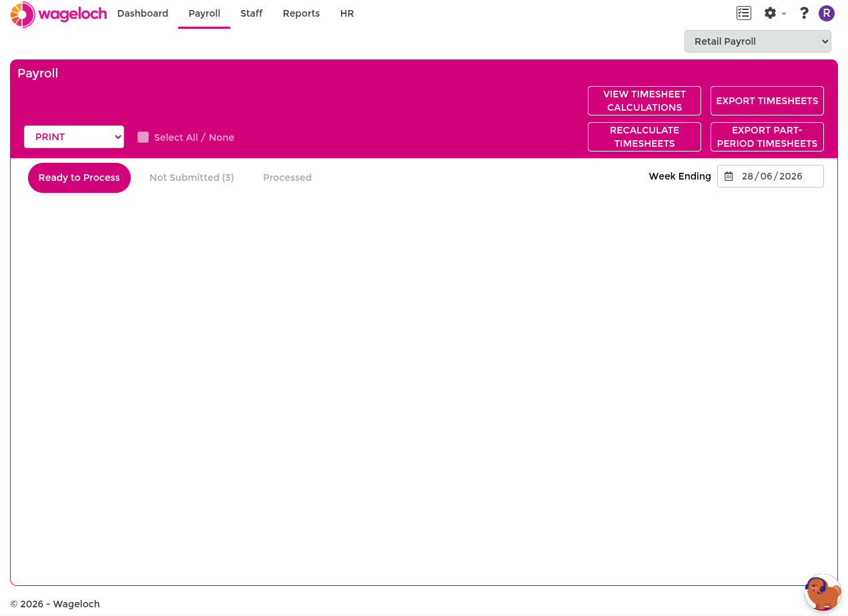Switch to Processed tab
This screenshot has height=616, width=848.
coord(288,178)
